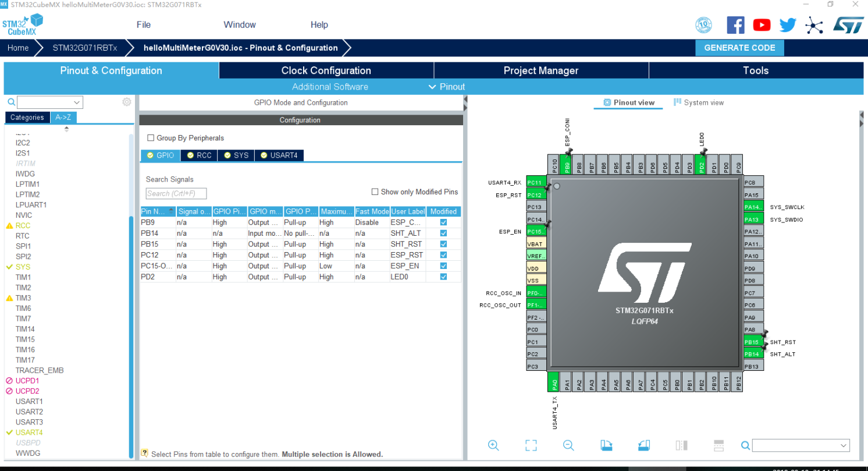Open the Twitter bird icon
This screenshot has width=868, height=471.
pos(788,25)
